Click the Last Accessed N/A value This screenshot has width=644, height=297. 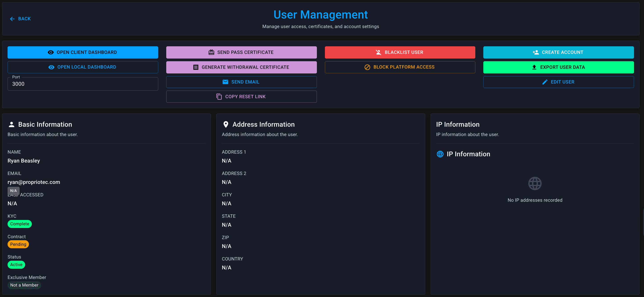12,203
